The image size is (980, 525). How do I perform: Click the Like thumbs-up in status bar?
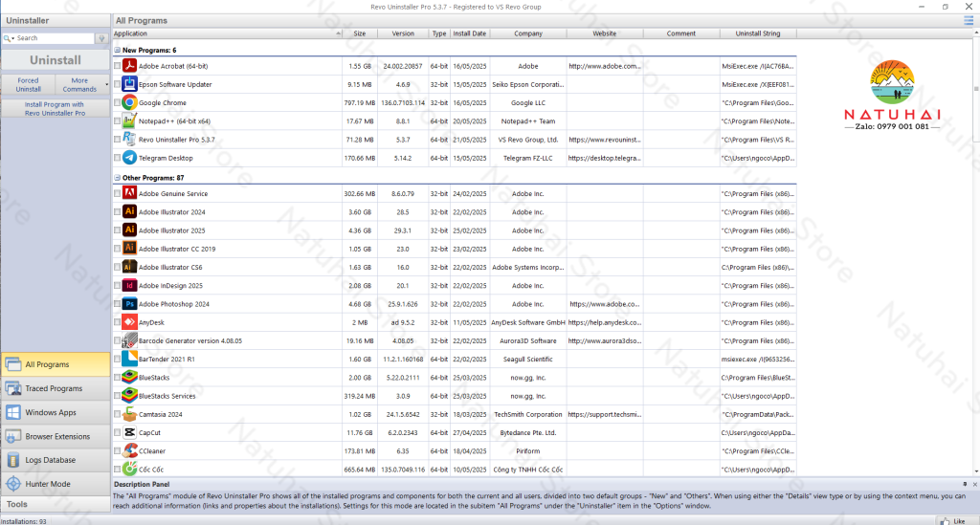pyautogui.click(x=943, y=520)
